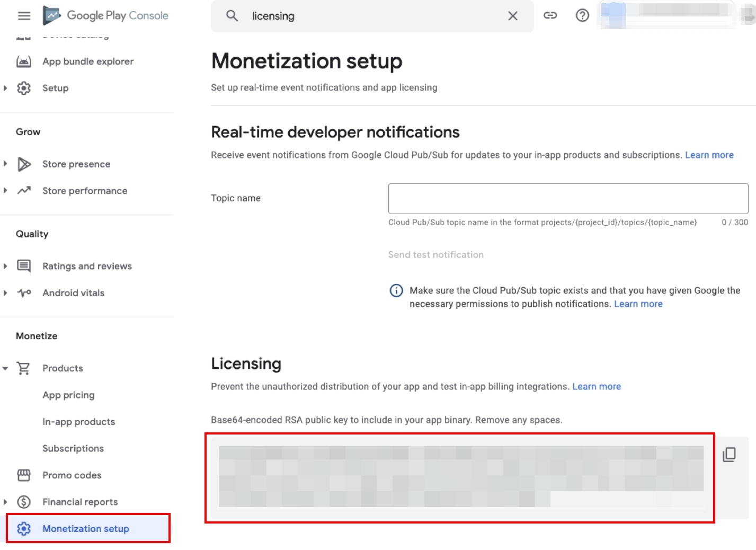Screen dimensions: 756x550
Task: Click Learn more link under Licensing
Action: pyautogui.click(x=596, y=386)
